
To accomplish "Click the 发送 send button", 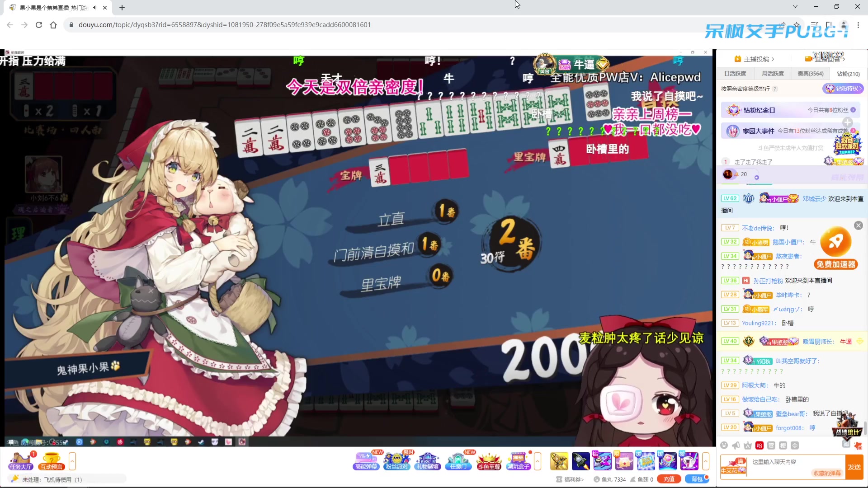I will point(854,467).
